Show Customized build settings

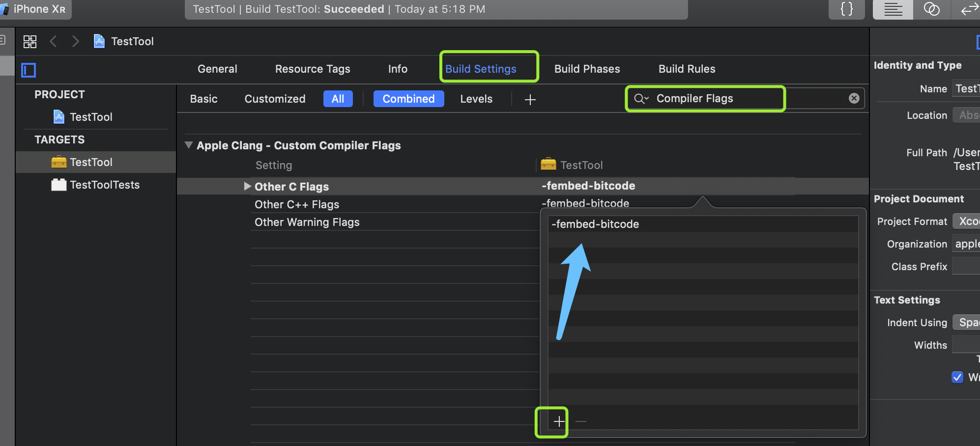275,99
